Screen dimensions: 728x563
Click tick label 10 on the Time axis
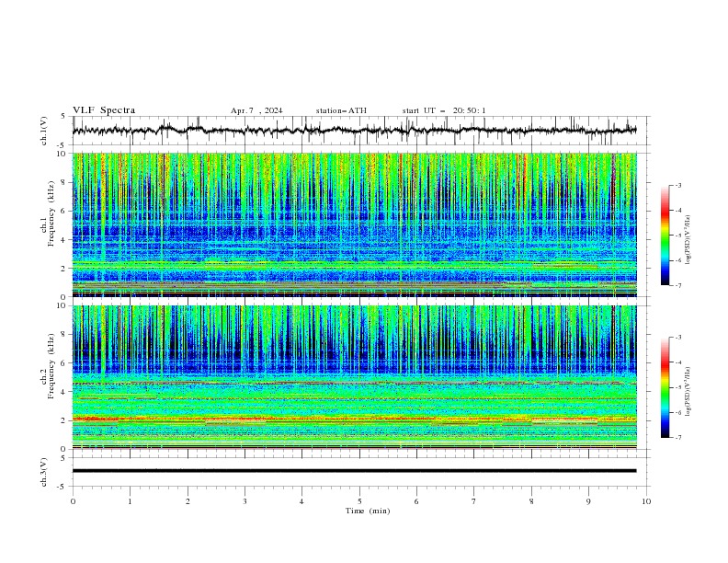pyautogui.click(x=646, y=501)
